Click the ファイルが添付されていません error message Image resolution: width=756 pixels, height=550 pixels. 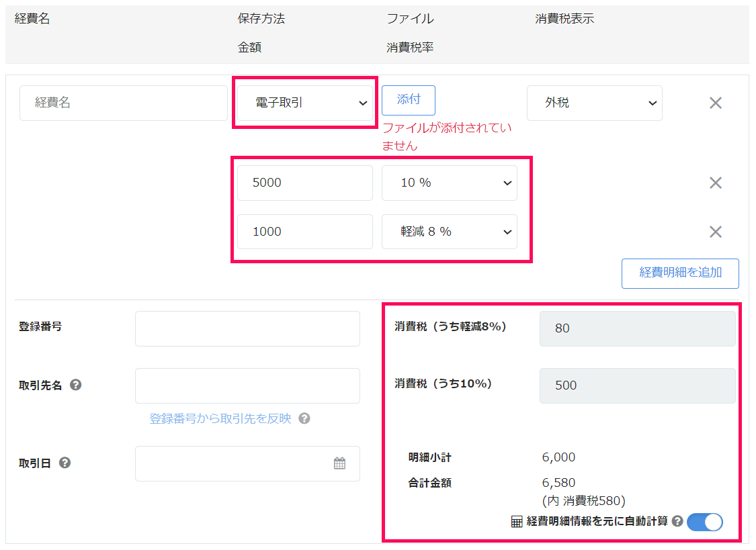click(447, 137)
